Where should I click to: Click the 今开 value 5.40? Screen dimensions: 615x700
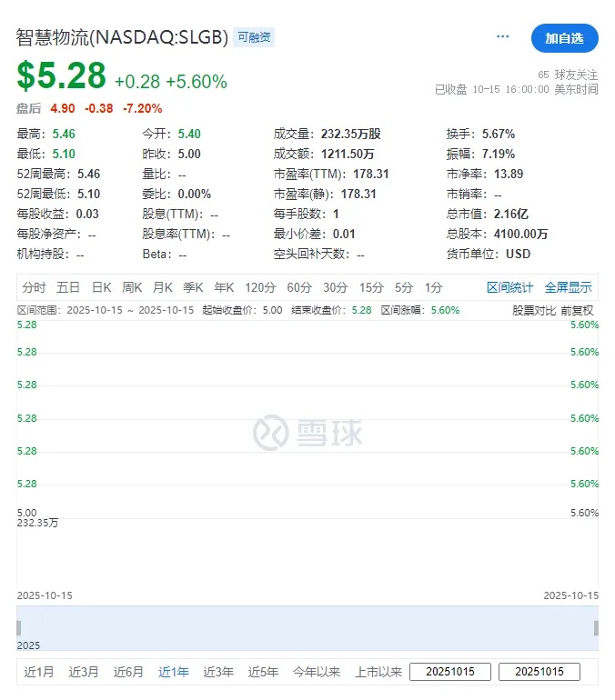[x=189, y=134]
